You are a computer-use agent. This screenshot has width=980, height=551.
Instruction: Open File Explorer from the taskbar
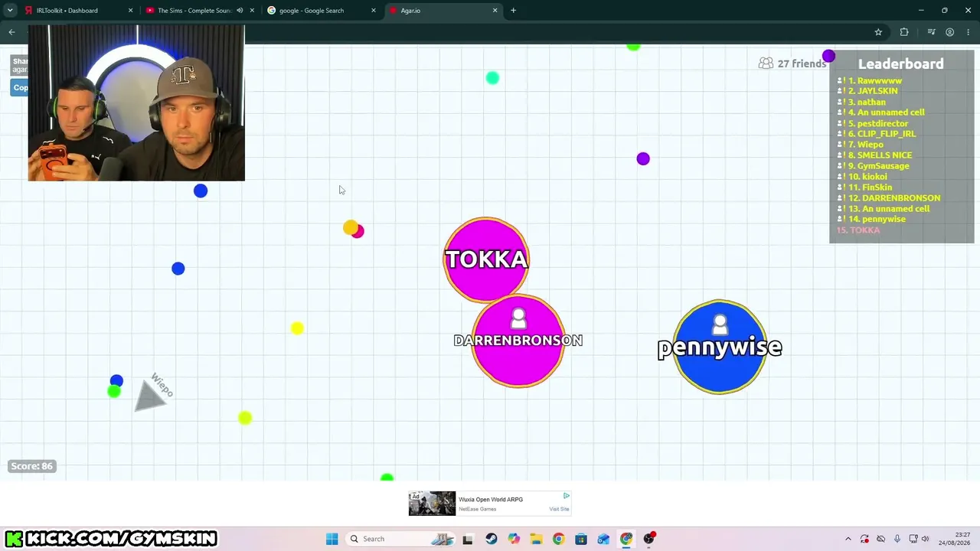click(536, 539)
